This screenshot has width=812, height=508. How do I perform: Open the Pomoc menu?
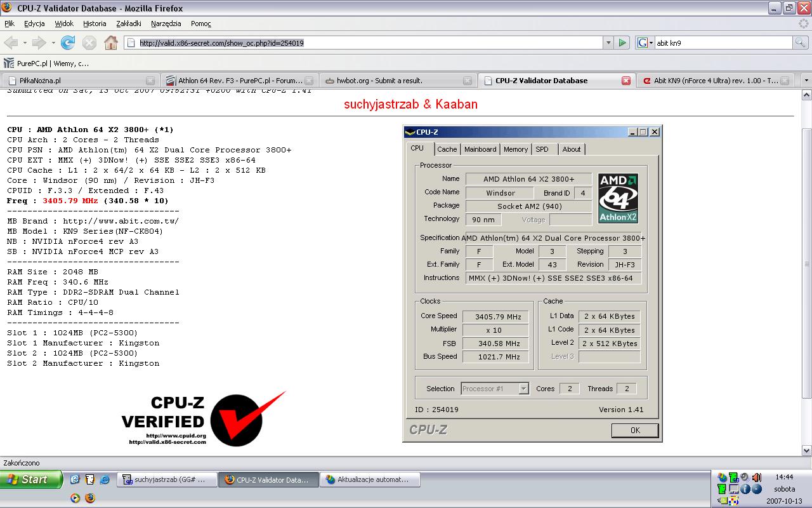coord(201,23)
